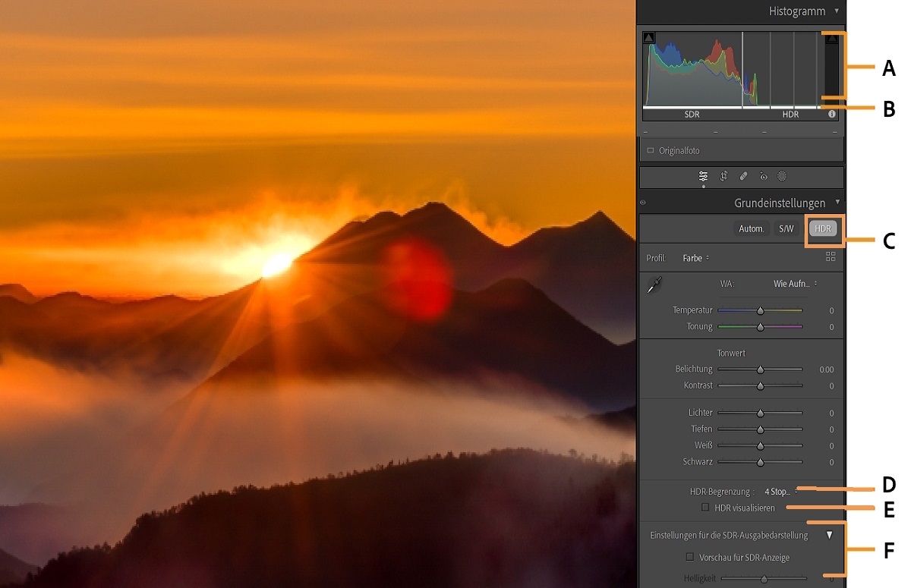Check Vorschau für SDR-Anzeige

[x=690, y=556]
